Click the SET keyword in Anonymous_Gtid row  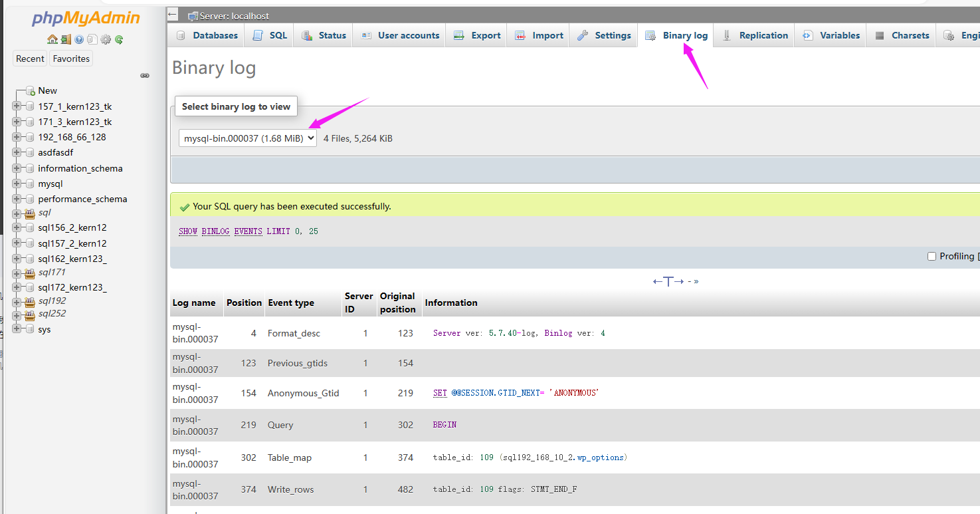[x=440, y=393]
